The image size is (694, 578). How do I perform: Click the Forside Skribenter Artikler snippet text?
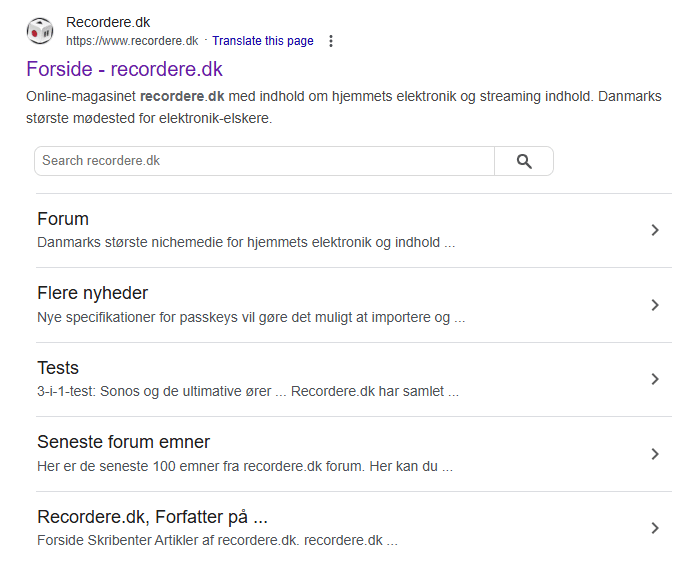pos(217,540)
